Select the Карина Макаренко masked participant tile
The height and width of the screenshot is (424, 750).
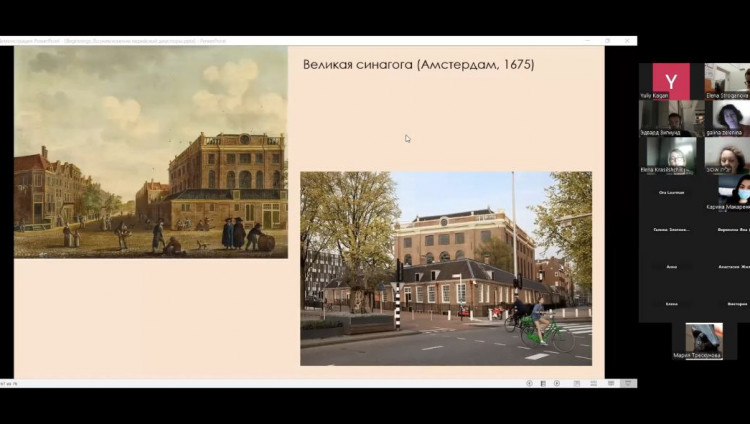(727, 193)
